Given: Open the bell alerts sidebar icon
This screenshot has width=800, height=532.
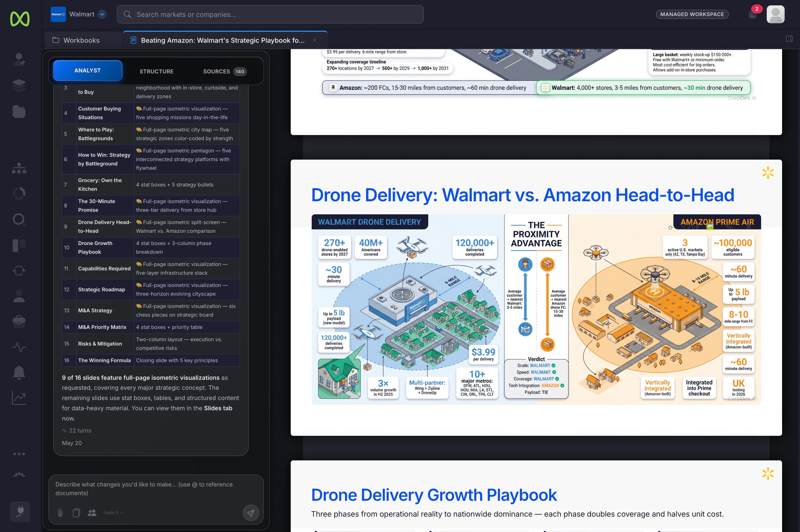Looking at the screenshot, I should click(x=19, y=372).
